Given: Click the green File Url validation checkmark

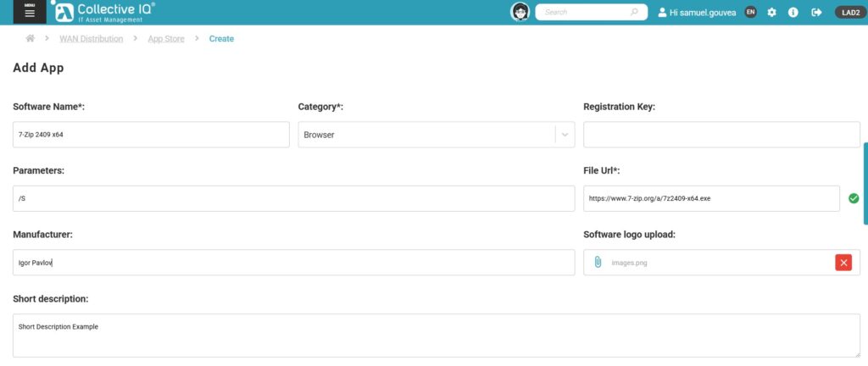Looking at the screenshot, I should click(x=854, y=199).
